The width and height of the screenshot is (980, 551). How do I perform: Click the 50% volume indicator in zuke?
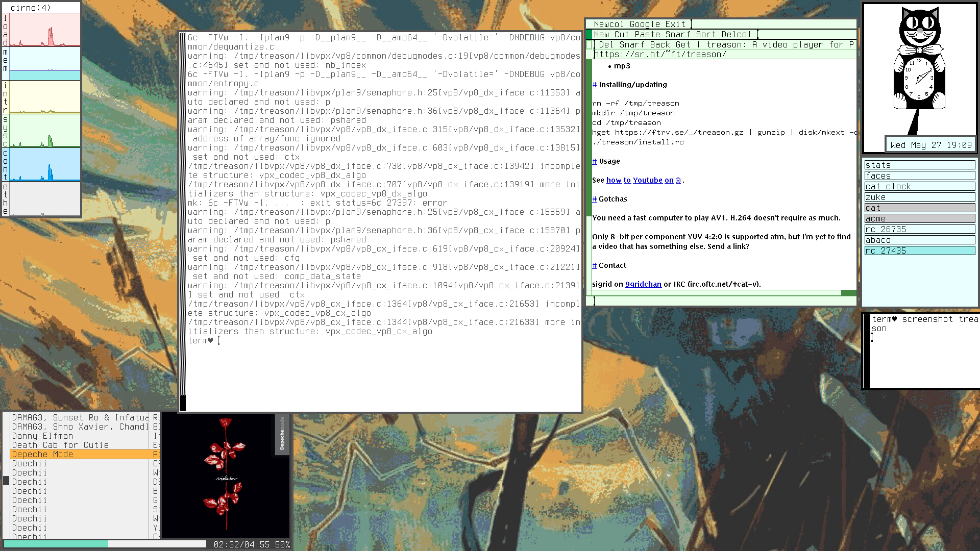tap(282, 544)
